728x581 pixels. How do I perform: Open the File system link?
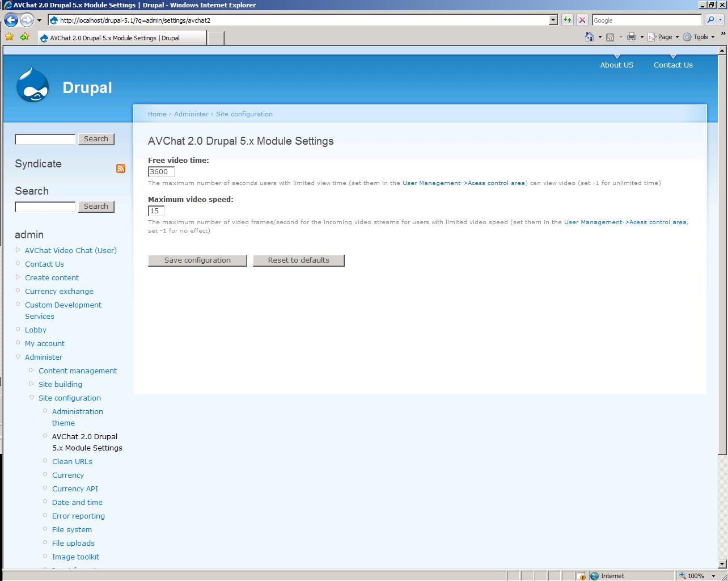[72, 529]
